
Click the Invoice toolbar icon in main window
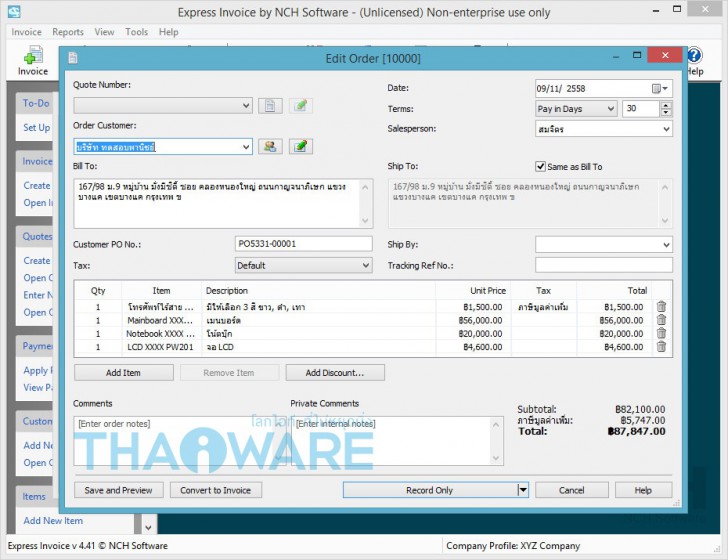pyautogui.click(x=33, y=60)
